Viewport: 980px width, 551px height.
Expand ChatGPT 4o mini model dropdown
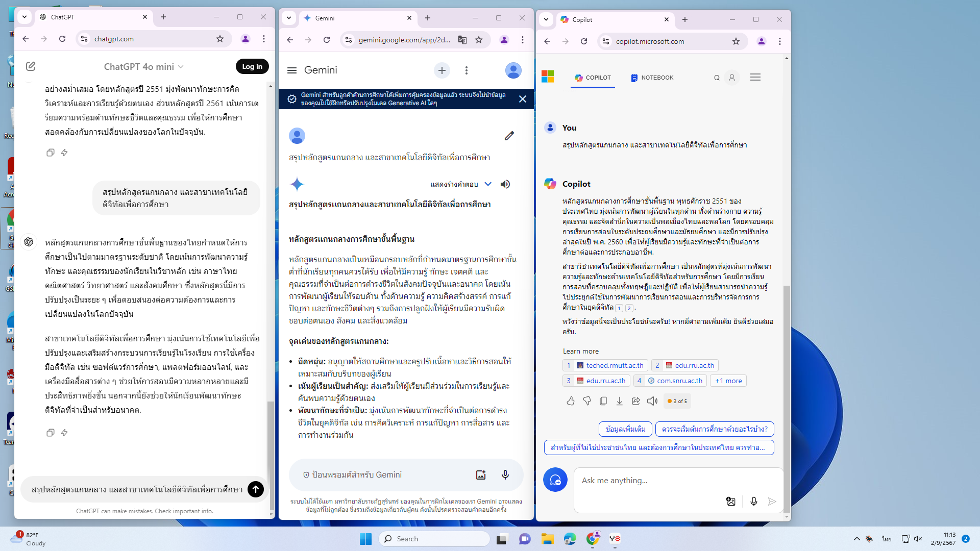143,67
